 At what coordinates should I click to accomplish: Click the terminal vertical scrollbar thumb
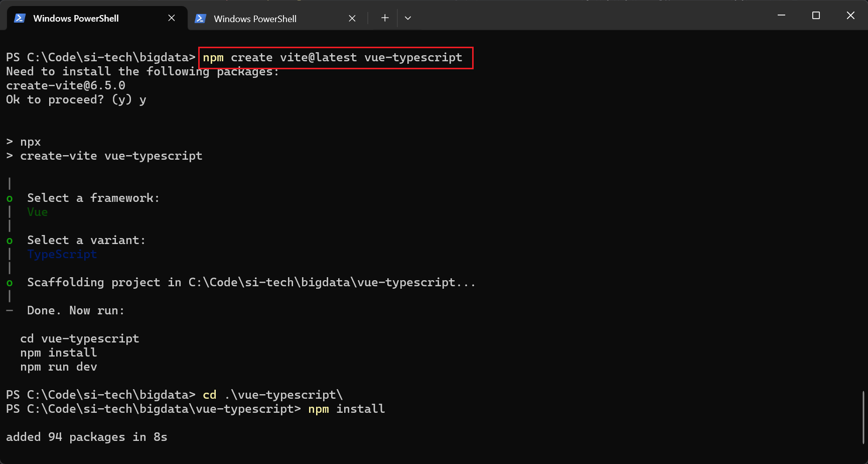(x=863, y=417)
